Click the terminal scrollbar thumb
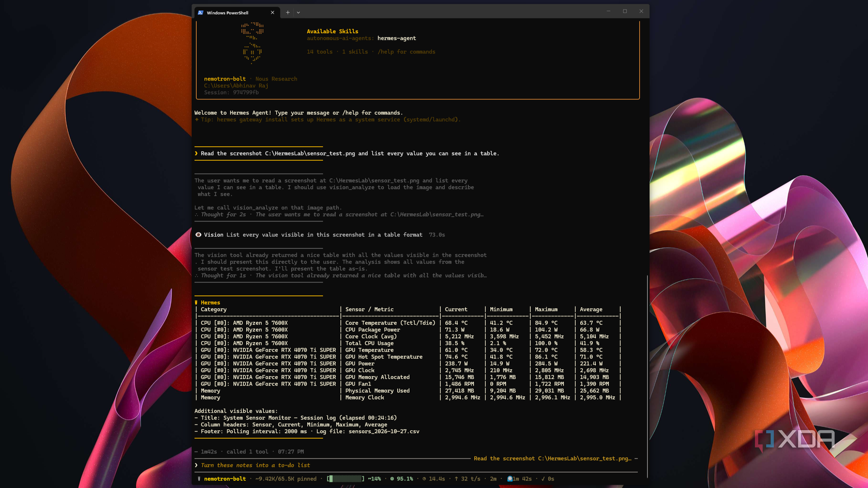 647,376
